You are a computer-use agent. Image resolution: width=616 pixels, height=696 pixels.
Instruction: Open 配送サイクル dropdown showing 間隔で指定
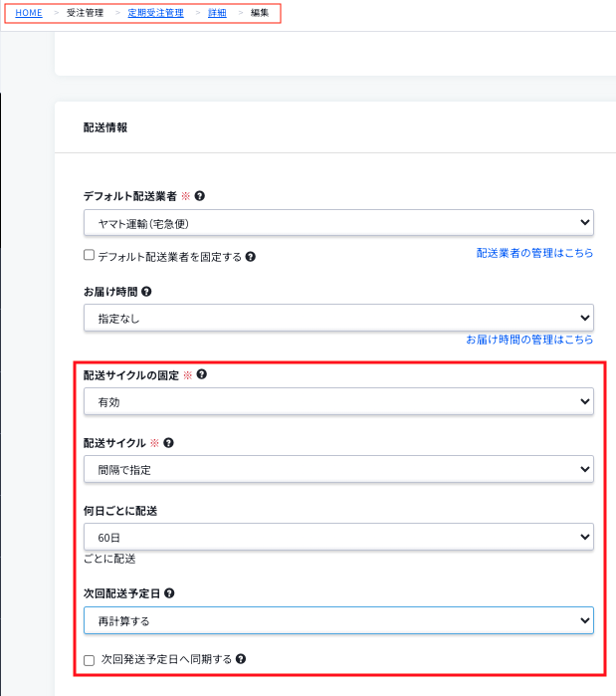click(338, 469)
